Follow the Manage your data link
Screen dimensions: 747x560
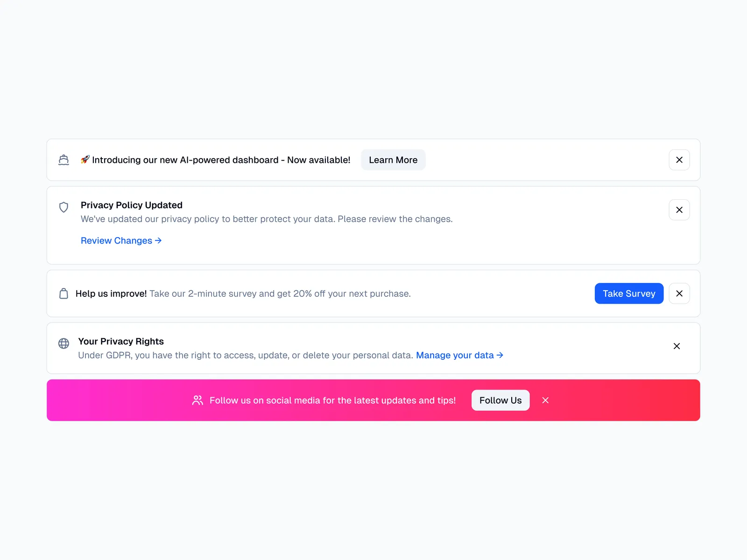(x=459, y=356)
